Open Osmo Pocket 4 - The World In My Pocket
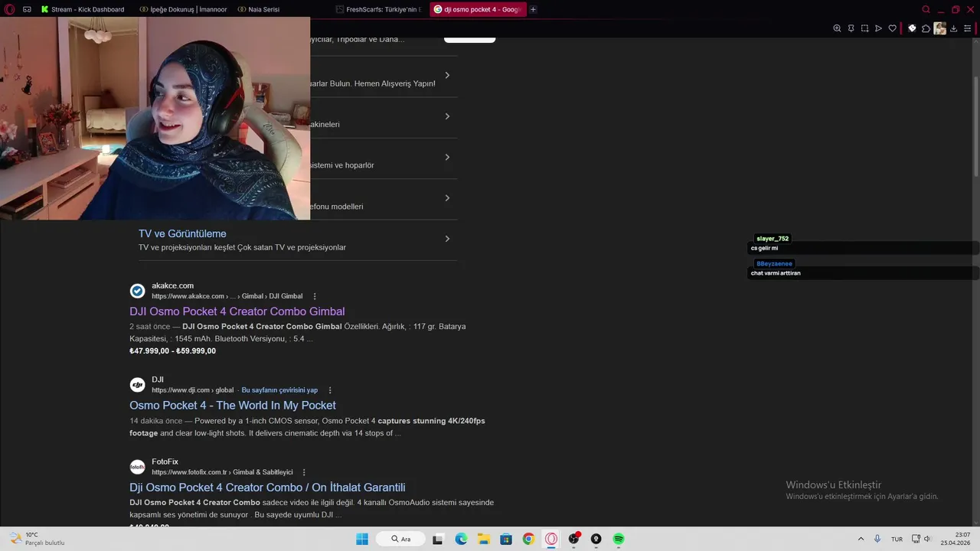Screen dimensions: 980x551 233,406
